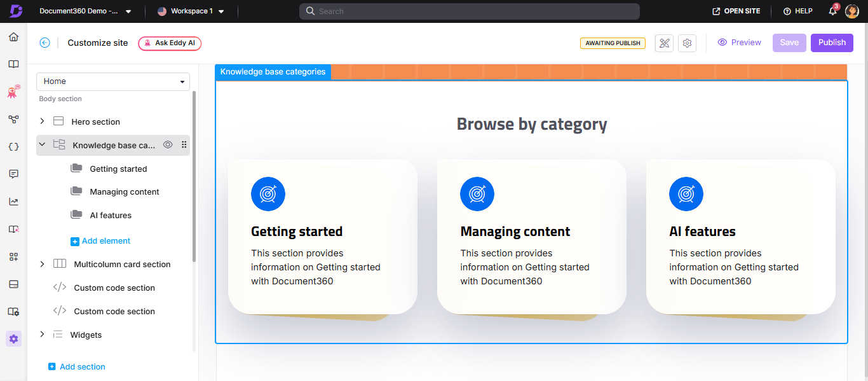The width and height of the screenshot is (868, 381).
Task: Select the Getting started folder element
Action: [118, 169]
